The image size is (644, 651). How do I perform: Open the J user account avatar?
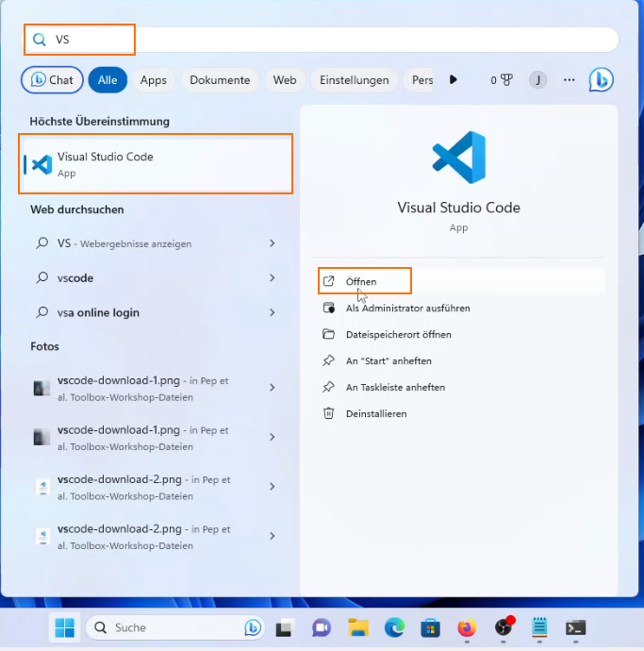tap(537, 79)
